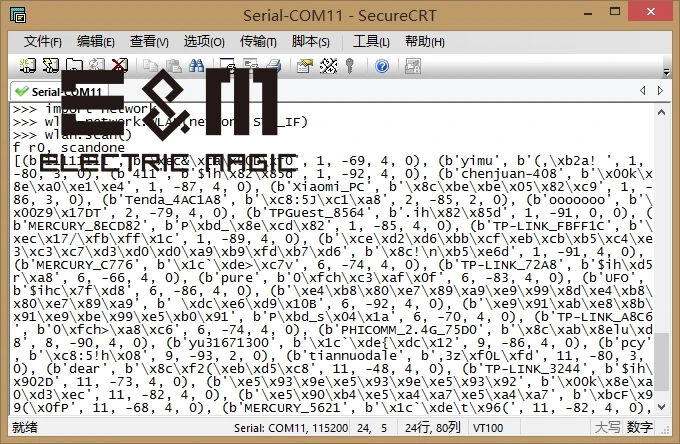The image size is (680, 444).
Task: Click the 'f r0, scandone' terminal line
Action: click(x=69, y=147)
